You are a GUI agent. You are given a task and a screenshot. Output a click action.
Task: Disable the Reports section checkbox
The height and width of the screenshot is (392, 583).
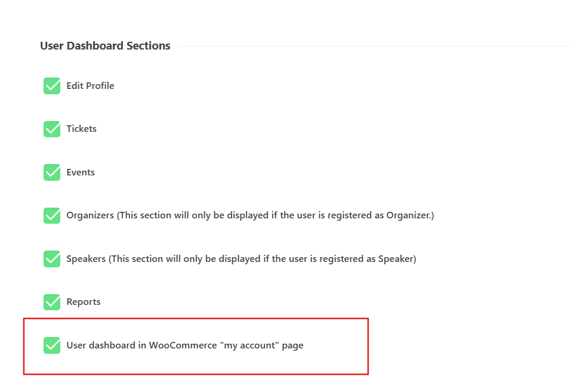point(52,302)
